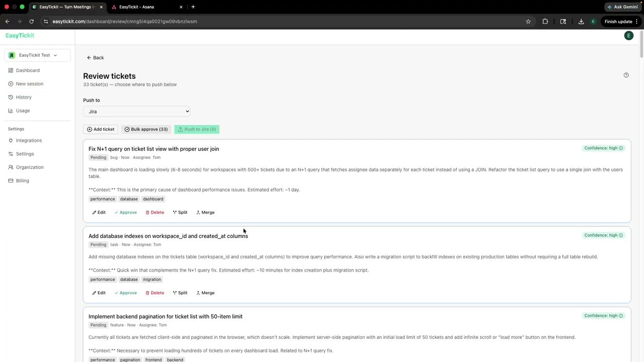
Task: Switch to the EasyTickit - Asana tab
Action: pos(136,7)
